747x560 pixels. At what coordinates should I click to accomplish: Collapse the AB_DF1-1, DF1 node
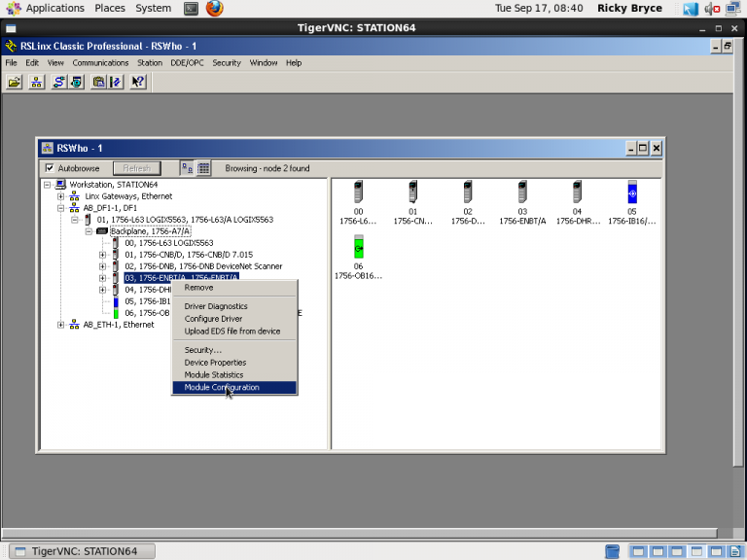click(x=60, y=208)
